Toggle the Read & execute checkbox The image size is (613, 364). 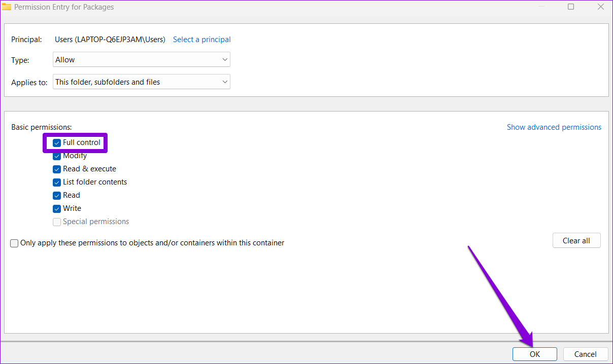57,169
